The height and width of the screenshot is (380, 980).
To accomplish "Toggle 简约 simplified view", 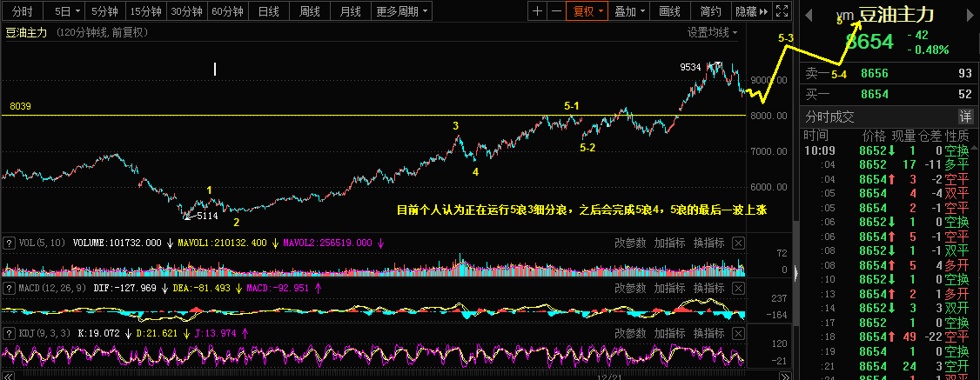I will (710, 11).
